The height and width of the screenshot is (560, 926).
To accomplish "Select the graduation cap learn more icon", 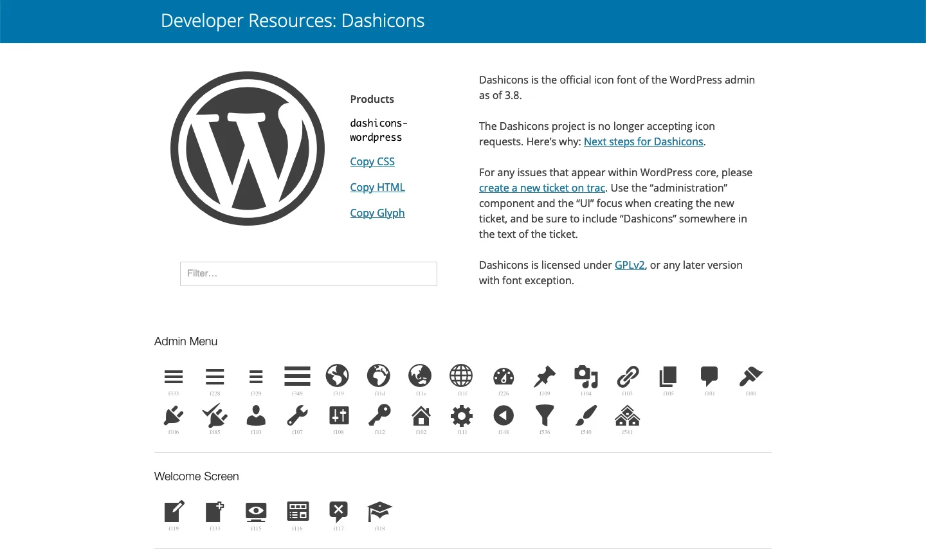I will tap(379, 512).
